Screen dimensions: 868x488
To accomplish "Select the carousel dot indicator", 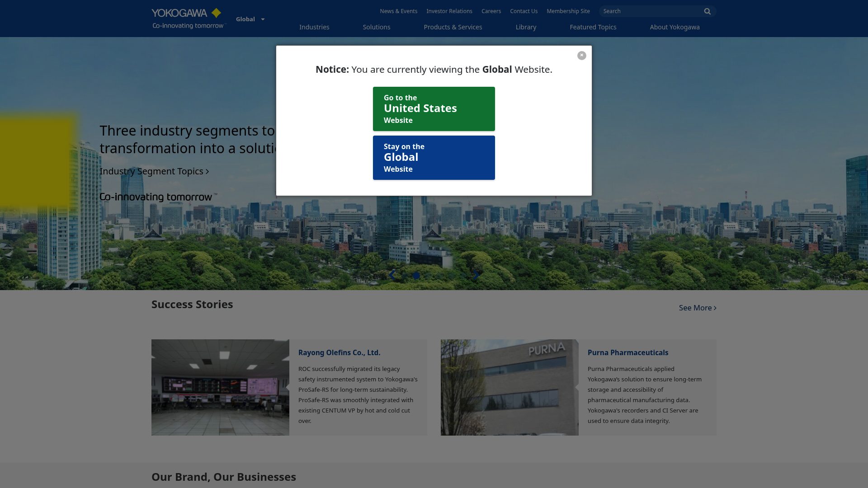I will click(415, 275).
